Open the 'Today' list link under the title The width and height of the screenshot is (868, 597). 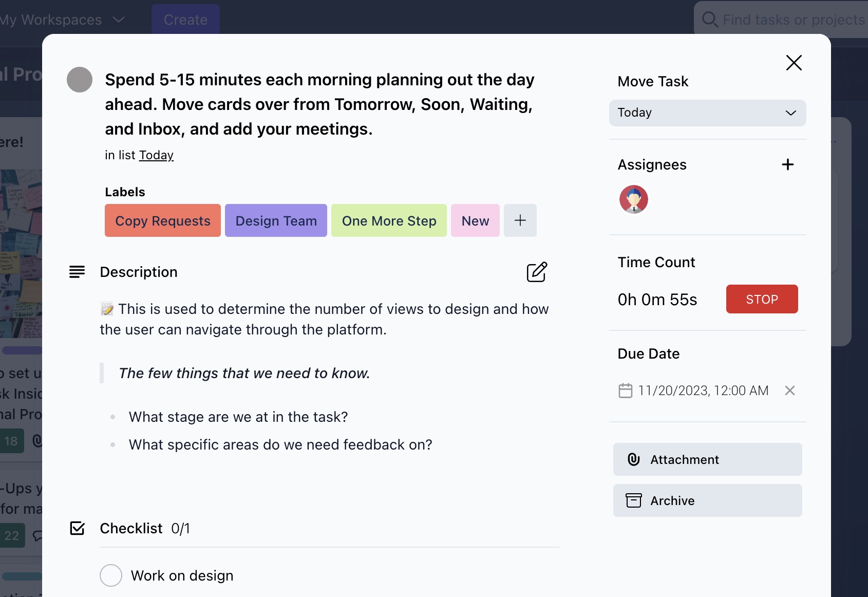pos(156,155)
